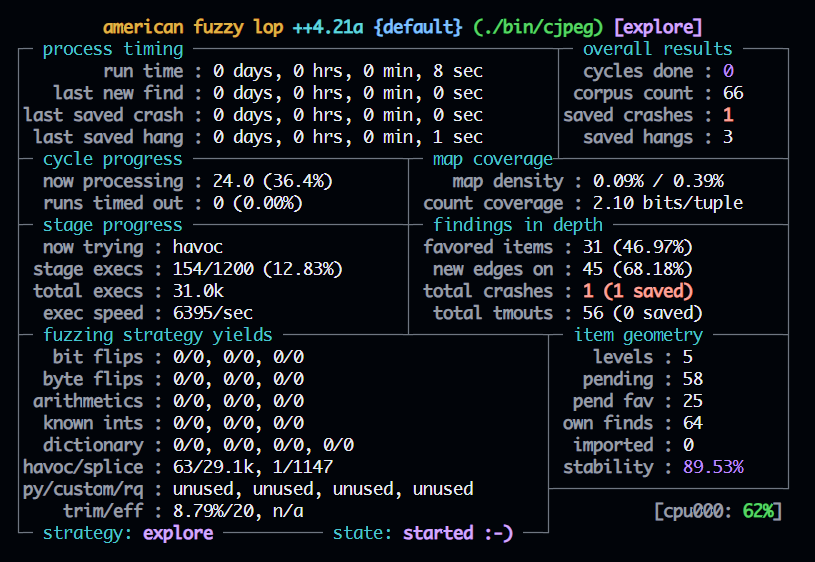Click the favored items '31 (46.97%)'
The image size is (815, 562).
[638, 247]
